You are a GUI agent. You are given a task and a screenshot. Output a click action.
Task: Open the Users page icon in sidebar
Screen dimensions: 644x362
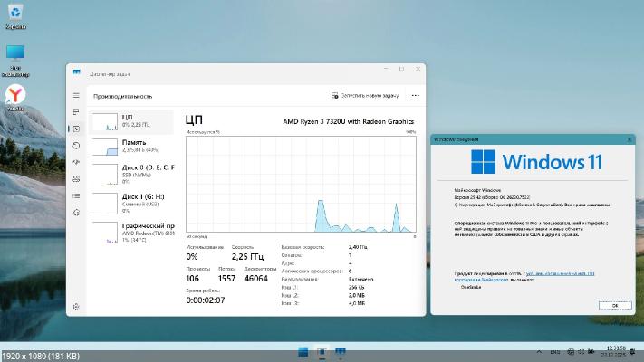coord(76,180)
